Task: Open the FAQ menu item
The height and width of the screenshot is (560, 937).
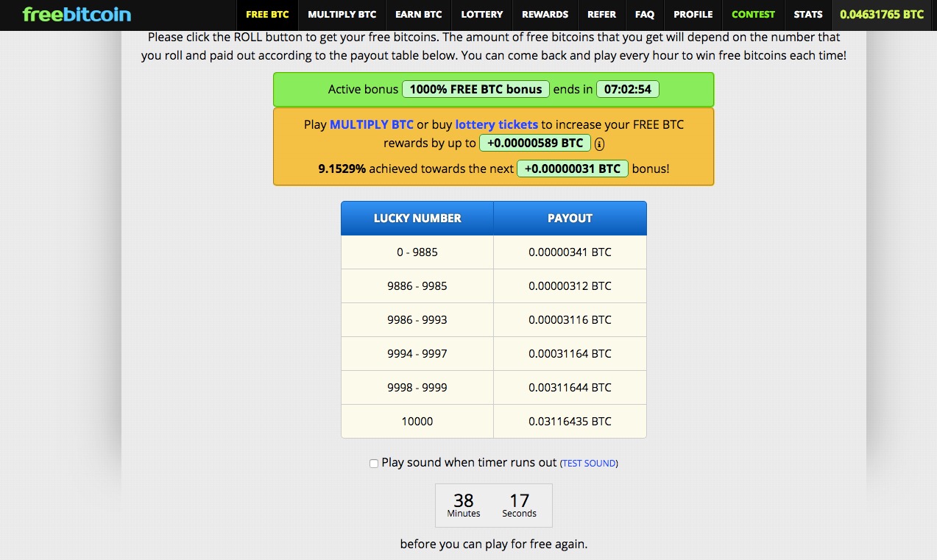Action: tap(645, 15)
